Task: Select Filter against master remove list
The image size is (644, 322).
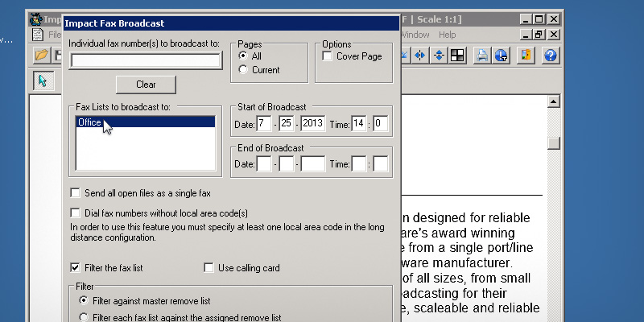Action: coord(84,300)
